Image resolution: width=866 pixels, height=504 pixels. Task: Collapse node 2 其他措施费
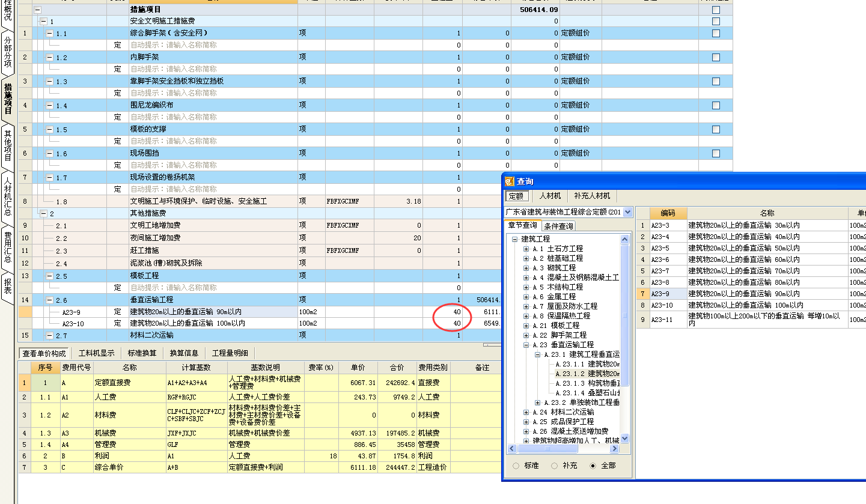click(x=43, y=213)
